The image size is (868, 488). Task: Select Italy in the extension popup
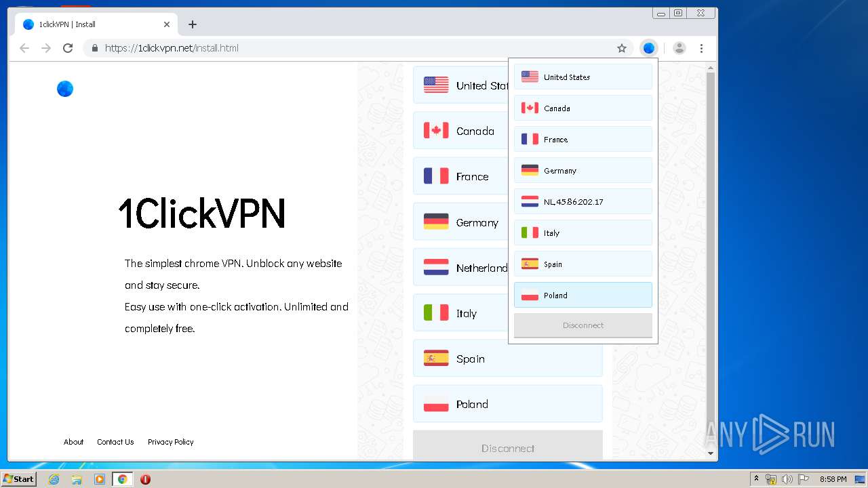click(x=583, y=232)
